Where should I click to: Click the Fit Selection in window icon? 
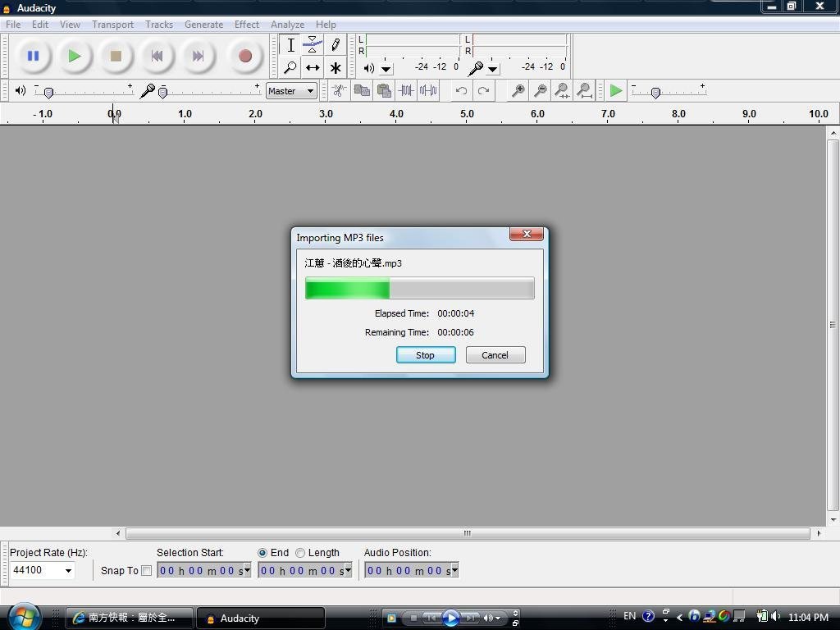(x=562, y=90)
